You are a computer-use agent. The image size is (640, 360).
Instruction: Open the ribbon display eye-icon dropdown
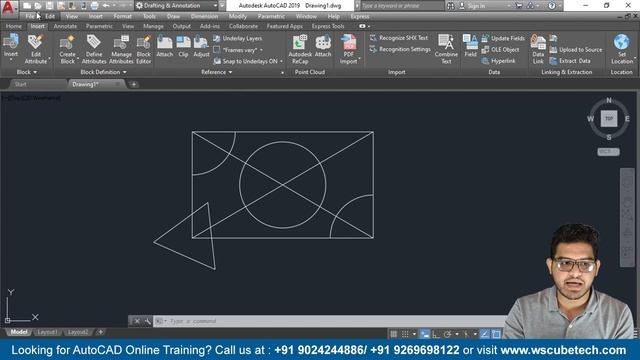pos(364,26)
